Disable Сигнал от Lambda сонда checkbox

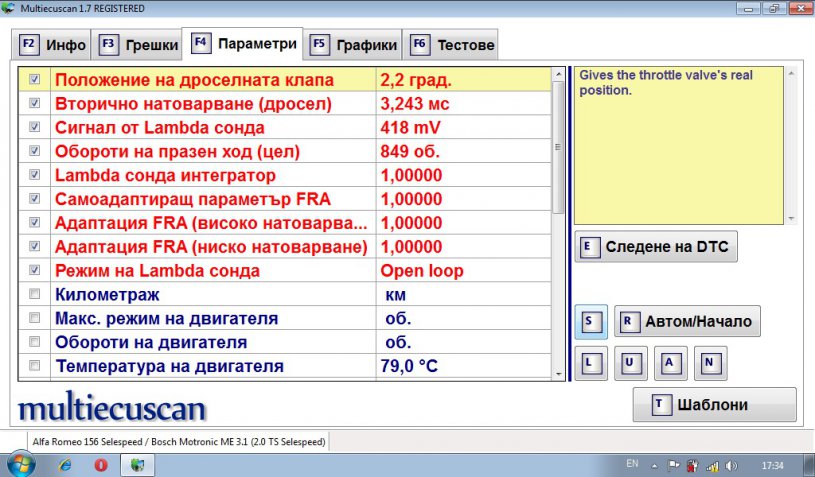(35, 127)
